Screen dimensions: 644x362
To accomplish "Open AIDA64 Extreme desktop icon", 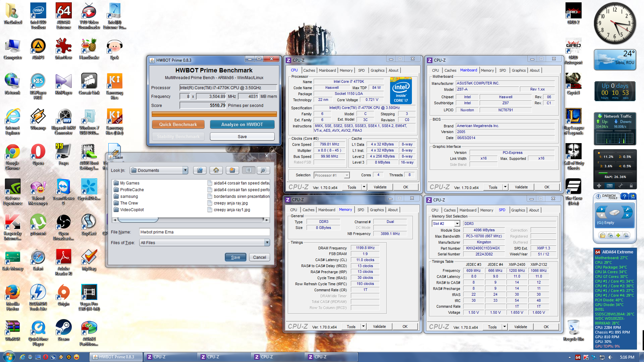I will pos(63,16).
